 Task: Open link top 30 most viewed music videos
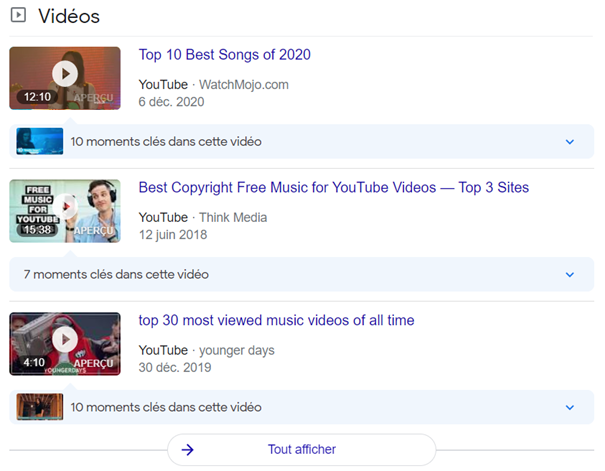[x=276, y=320]
